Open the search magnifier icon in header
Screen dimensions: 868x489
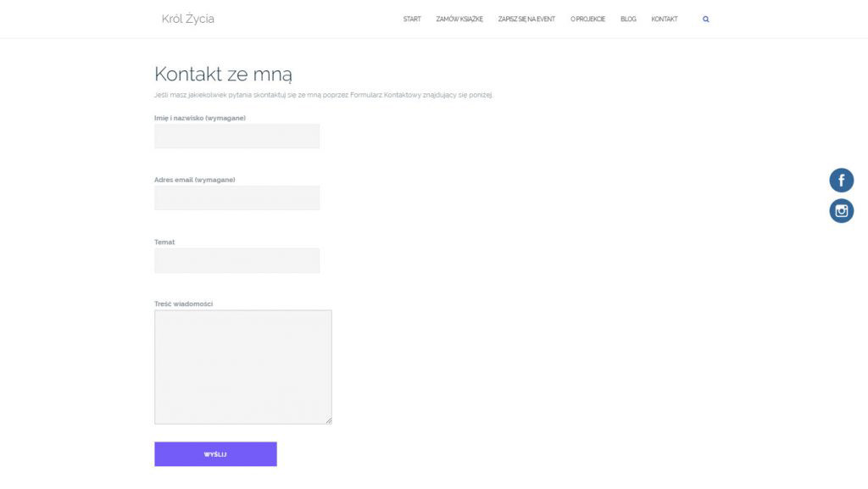pyautogui.click(x=706, y=19)
